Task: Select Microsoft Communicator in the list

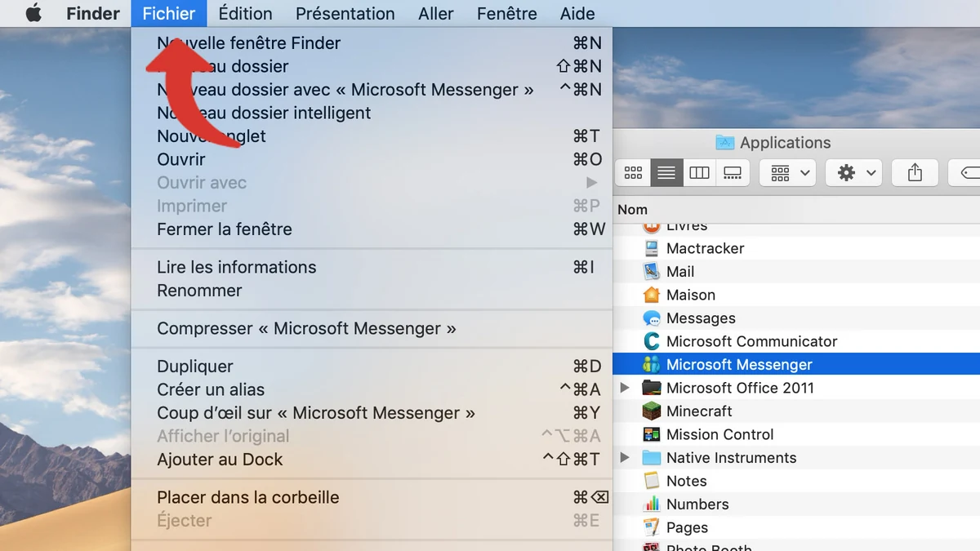Action: pos(751,341)
